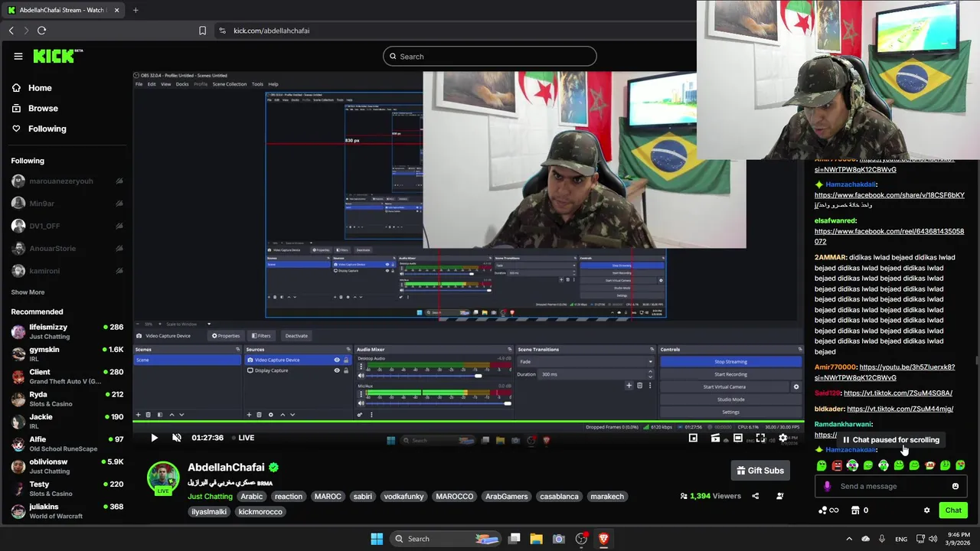980x551 pixels.
Task: Click the casablanca tag
Action: pos(559,497)
